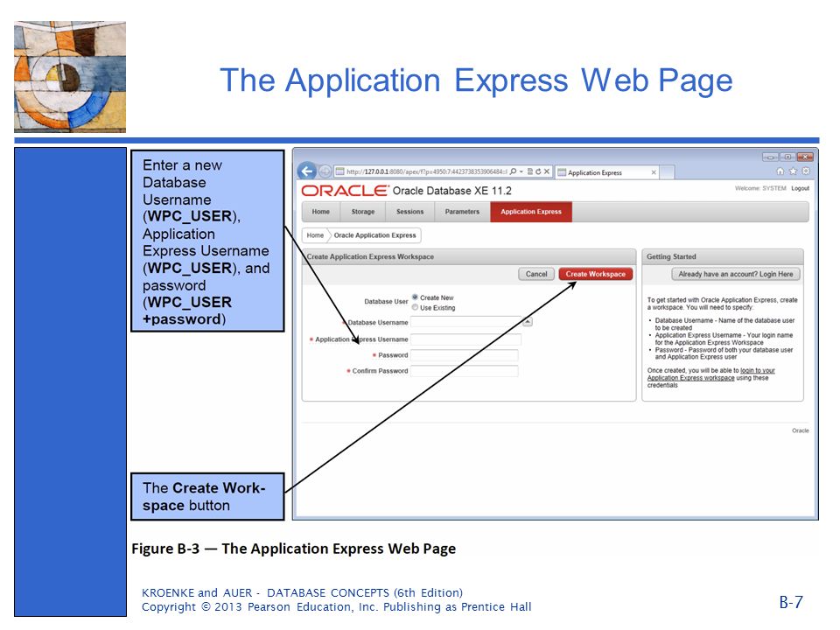Open the Sessions navigation tab
The height and width of the screenshot is (630, 840).
click(x=409, y=212)
